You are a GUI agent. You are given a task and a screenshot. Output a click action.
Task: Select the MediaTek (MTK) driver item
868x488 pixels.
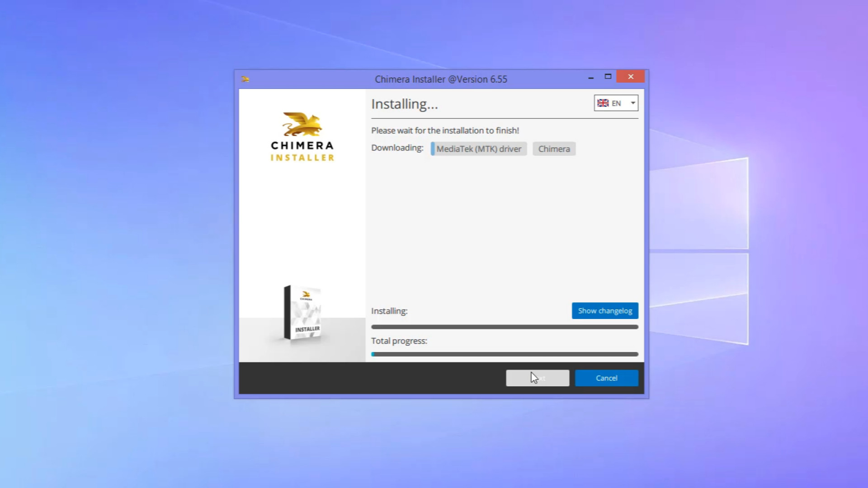pyautogui.click(x=478, y=149)
